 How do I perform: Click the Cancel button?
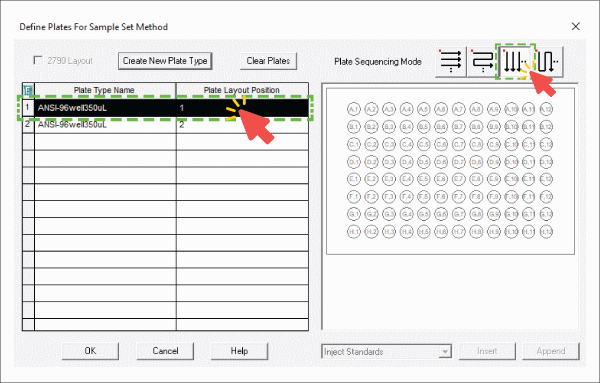[x=165, y=351]
